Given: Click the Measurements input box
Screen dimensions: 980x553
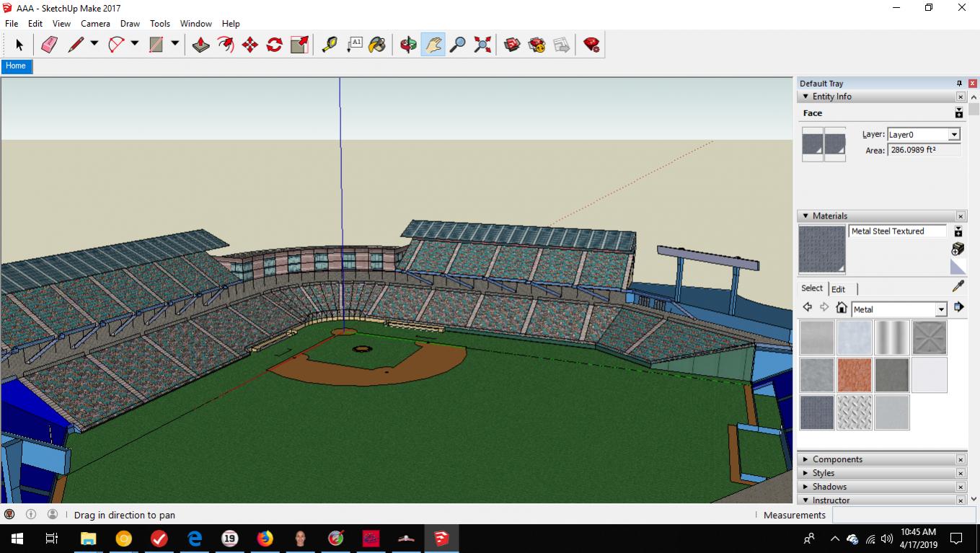Looking at the screenshot, I should tap(901, 515).
